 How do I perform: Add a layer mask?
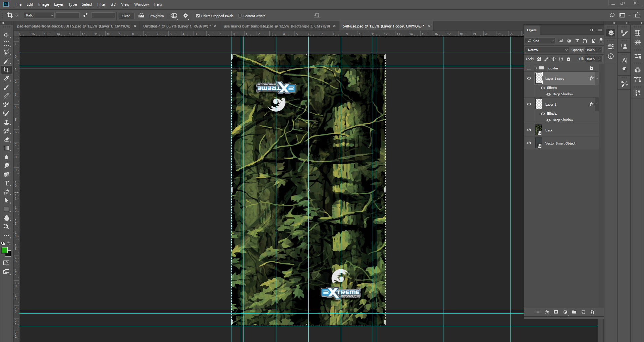(556, 312)
